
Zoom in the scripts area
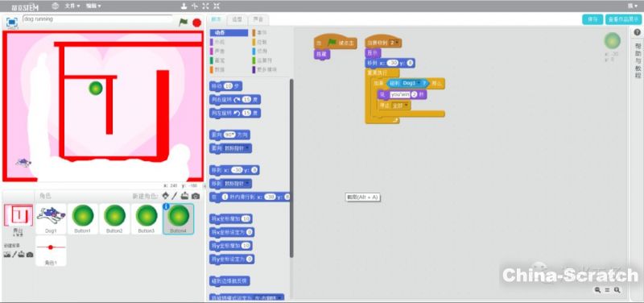[x=617, y=290]
